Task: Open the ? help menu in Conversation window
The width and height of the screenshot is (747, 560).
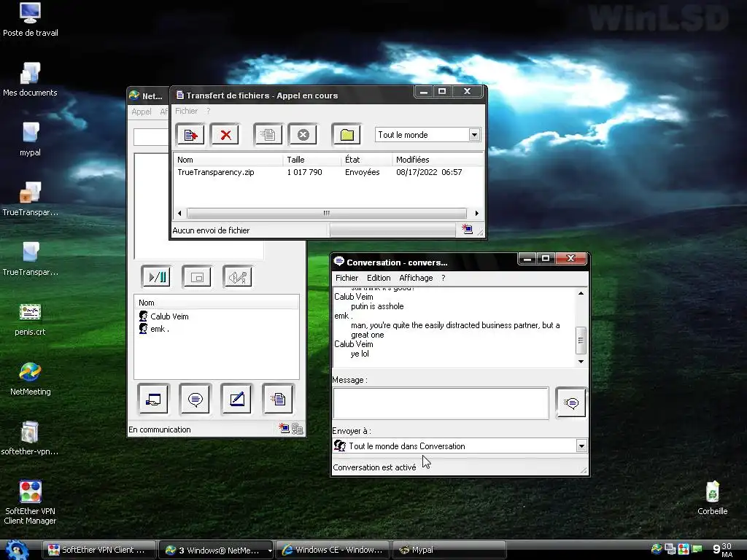Action: click(443, 278)
